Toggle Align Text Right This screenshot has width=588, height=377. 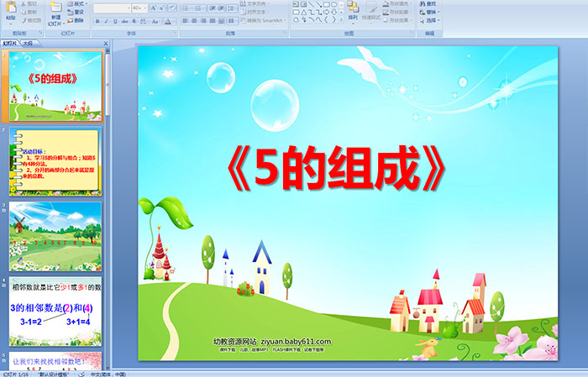click(x=203, y=21)
